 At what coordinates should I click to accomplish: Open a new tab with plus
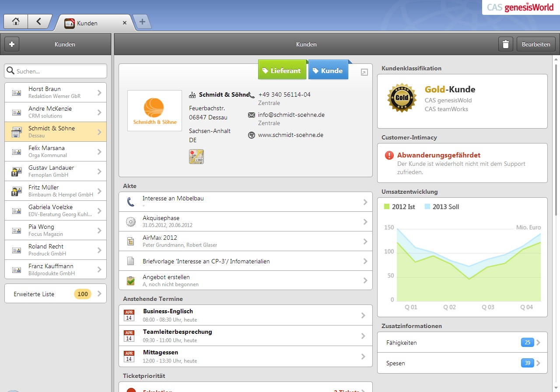click(142, 22)
